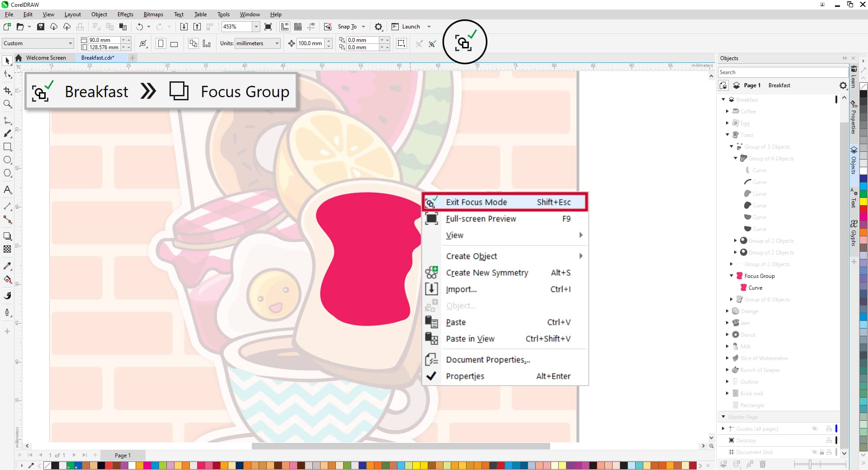
Task: Click the Import icon in standard toolbar
Action: coord(184,27)
